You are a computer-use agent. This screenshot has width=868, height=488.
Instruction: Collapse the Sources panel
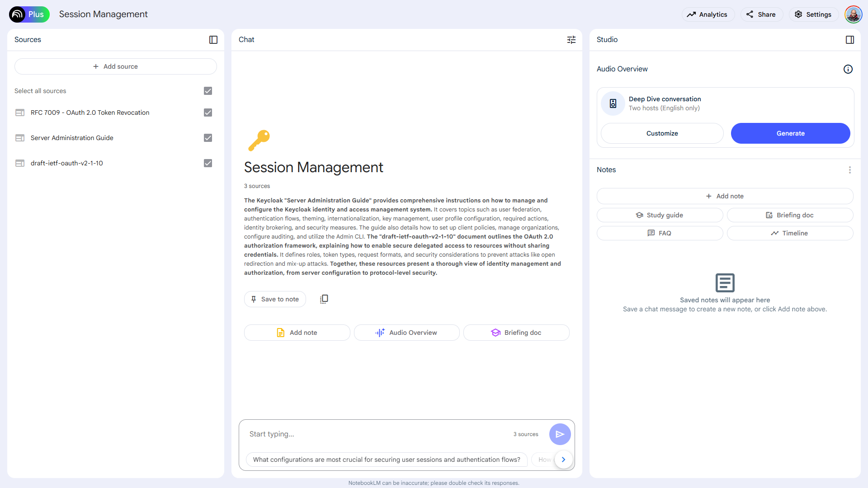click(213, 40)
